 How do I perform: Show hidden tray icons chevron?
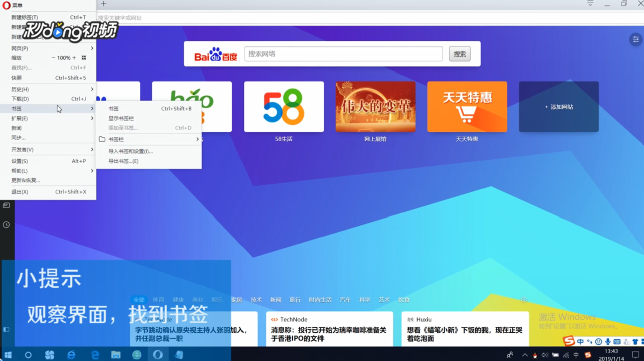tap(525, 355)
